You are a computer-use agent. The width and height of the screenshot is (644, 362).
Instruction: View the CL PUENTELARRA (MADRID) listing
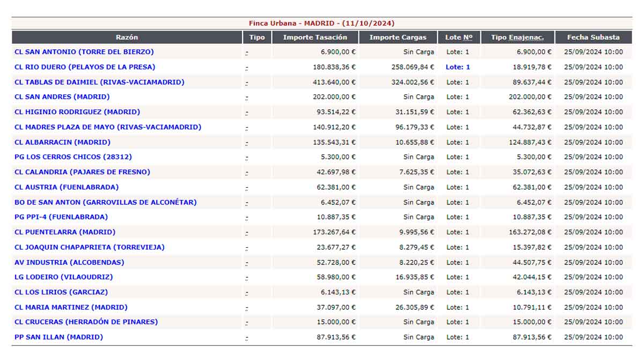[65, 232]
